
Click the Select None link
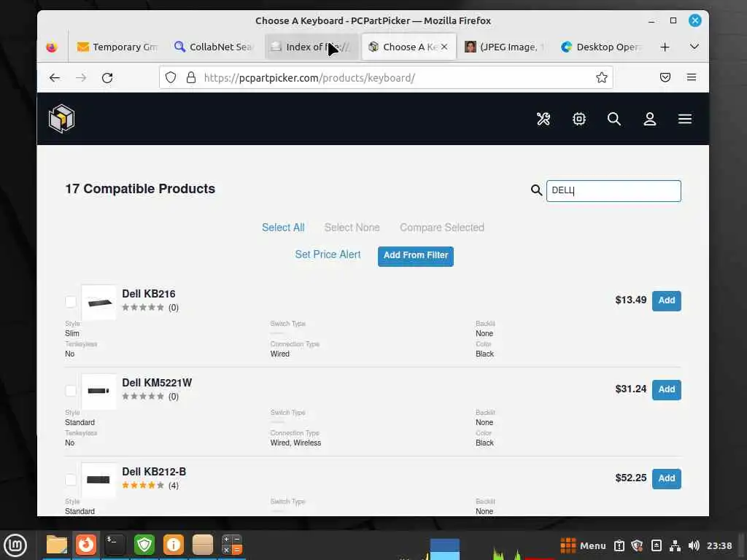352,227
